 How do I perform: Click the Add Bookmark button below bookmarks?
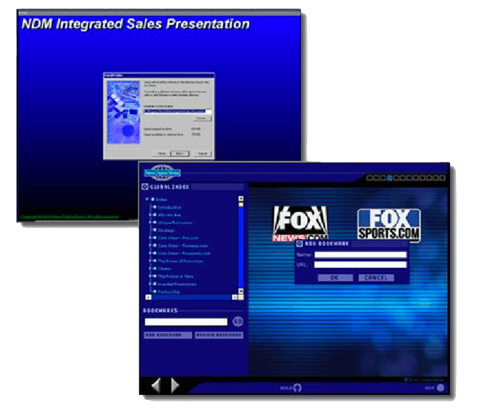[x=168, y=335]
